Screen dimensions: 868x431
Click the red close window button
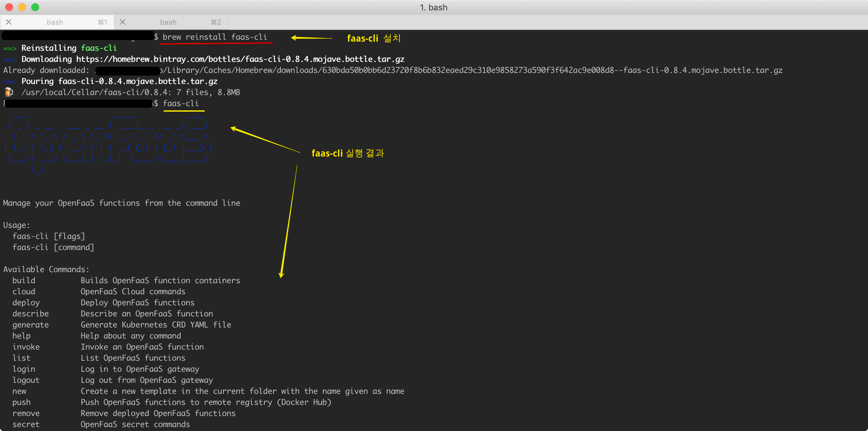pyautogui.click(x=9, y=7)
